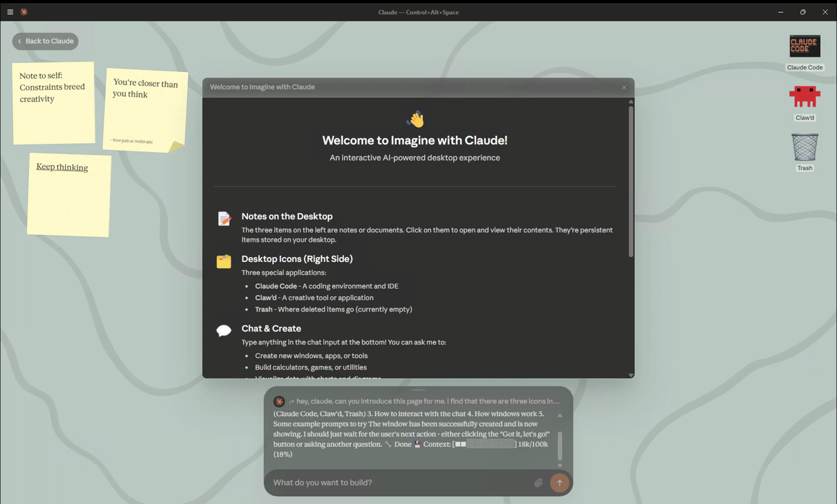Click 'An interactive AI-powered desktop experience' subtitle
837x504 pixels.
[x=415, y=158]
